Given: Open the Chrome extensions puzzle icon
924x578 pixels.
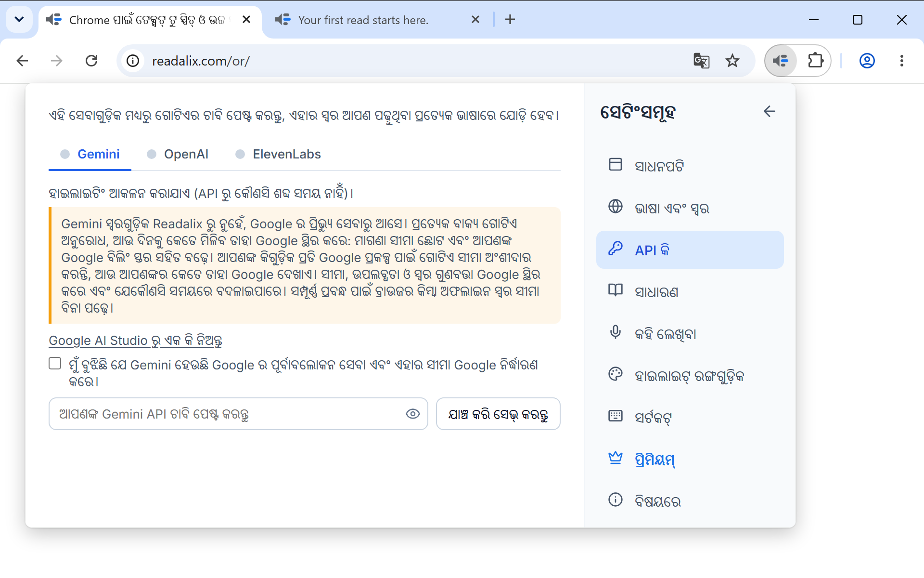Looking at the screenshot, I should pos(816,61).
